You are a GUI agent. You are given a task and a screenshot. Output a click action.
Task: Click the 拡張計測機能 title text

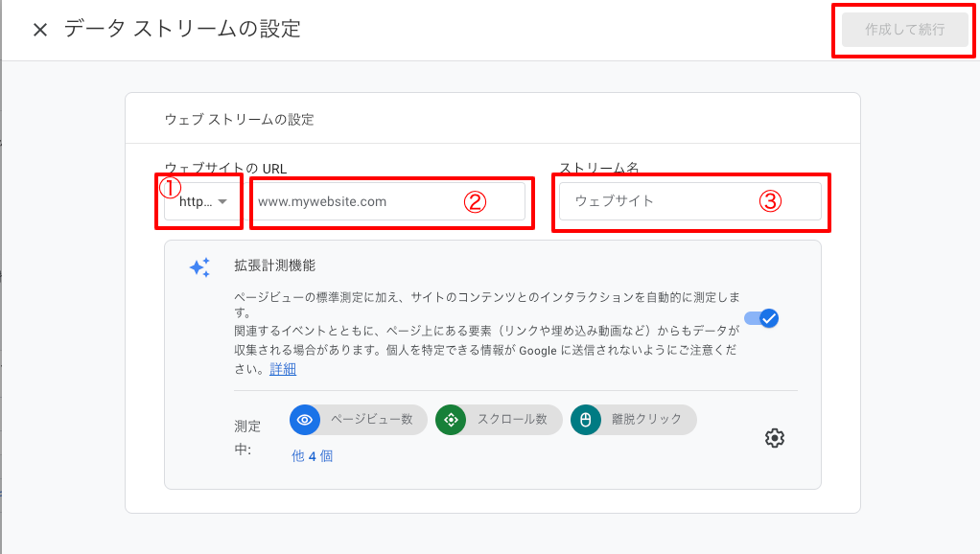275,265
